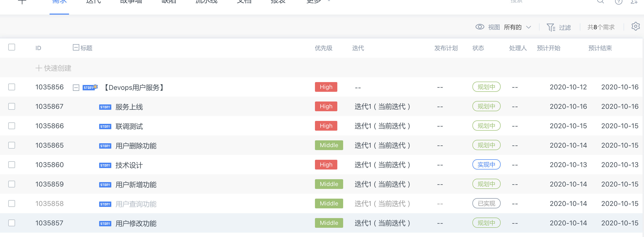
Task: Open the 用户修改功能 requirement
Action: click(136, 223)
